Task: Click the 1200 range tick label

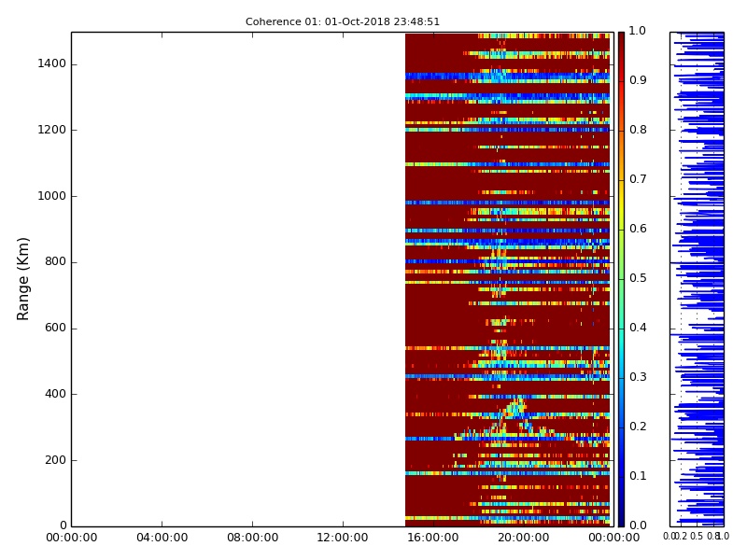Action: pyautogui.click(x=52, y=130)
